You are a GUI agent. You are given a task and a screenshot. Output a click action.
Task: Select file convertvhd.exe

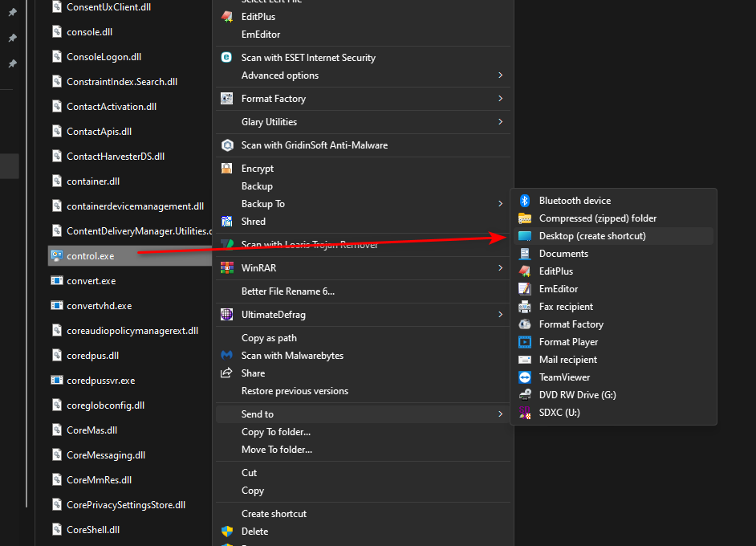[x=99, y=306]
